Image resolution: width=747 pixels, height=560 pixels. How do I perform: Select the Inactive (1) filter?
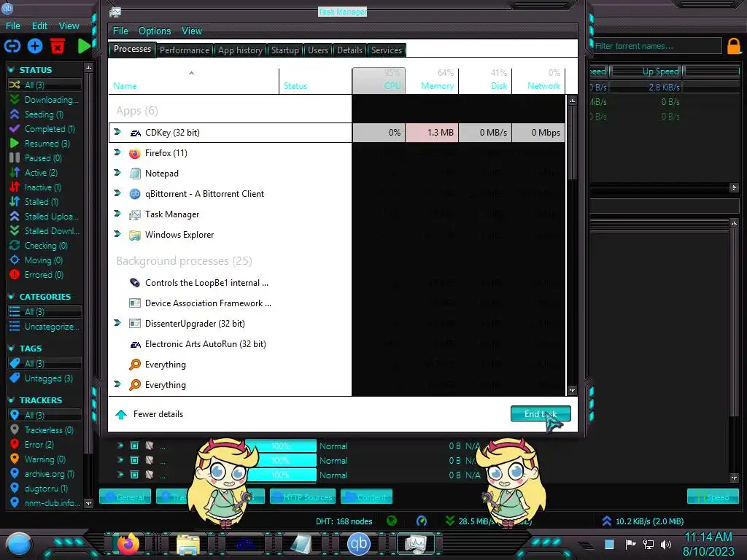pos(44,187)
